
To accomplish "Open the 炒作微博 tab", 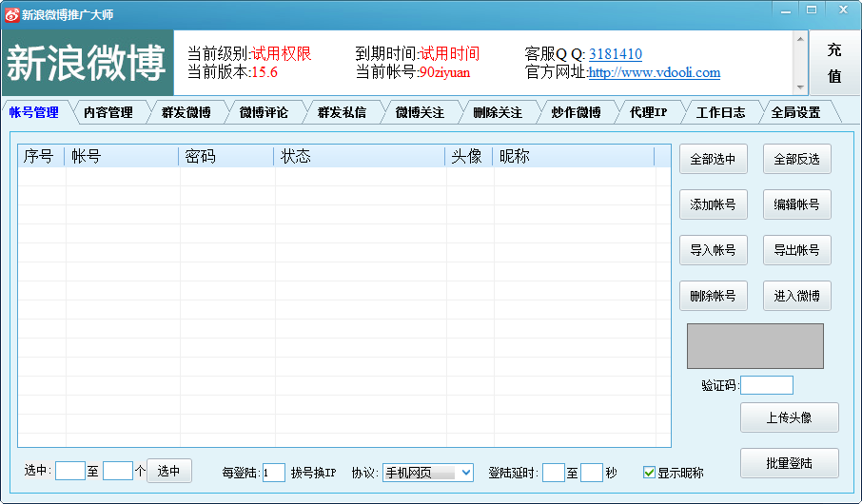I will (576, 112).
